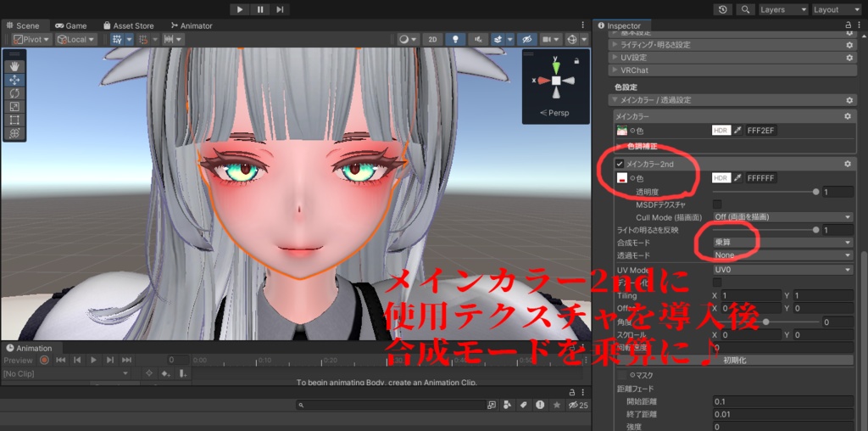Open the Pivot dropdown

tap(32, 39)
